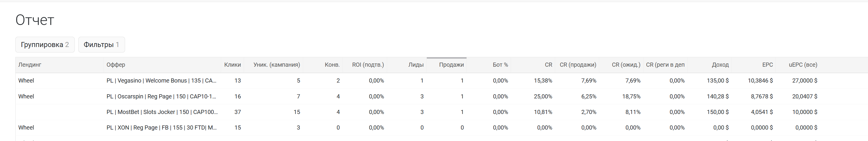Sort by CR (ожид.) column
This screenshot has width=868, height=141.
626,65
